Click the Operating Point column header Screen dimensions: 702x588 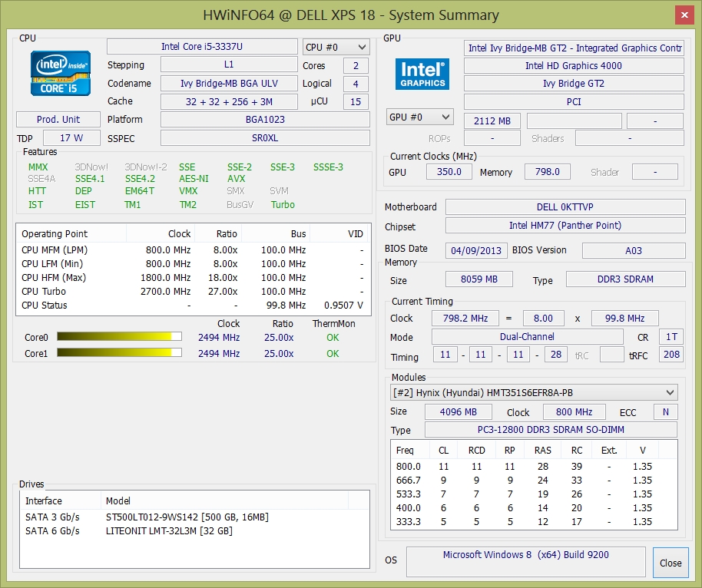[71, 233]
